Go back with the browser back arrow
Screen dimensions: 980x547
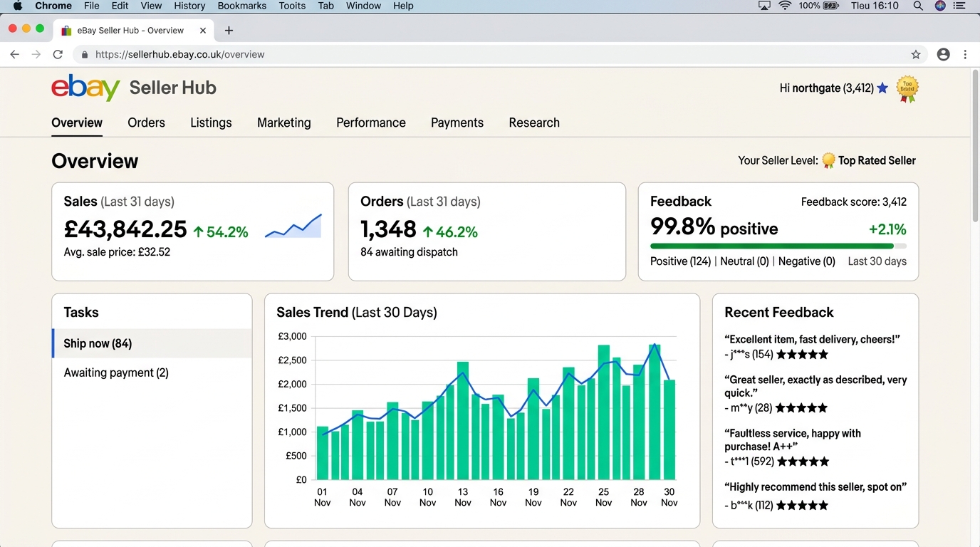14,54
